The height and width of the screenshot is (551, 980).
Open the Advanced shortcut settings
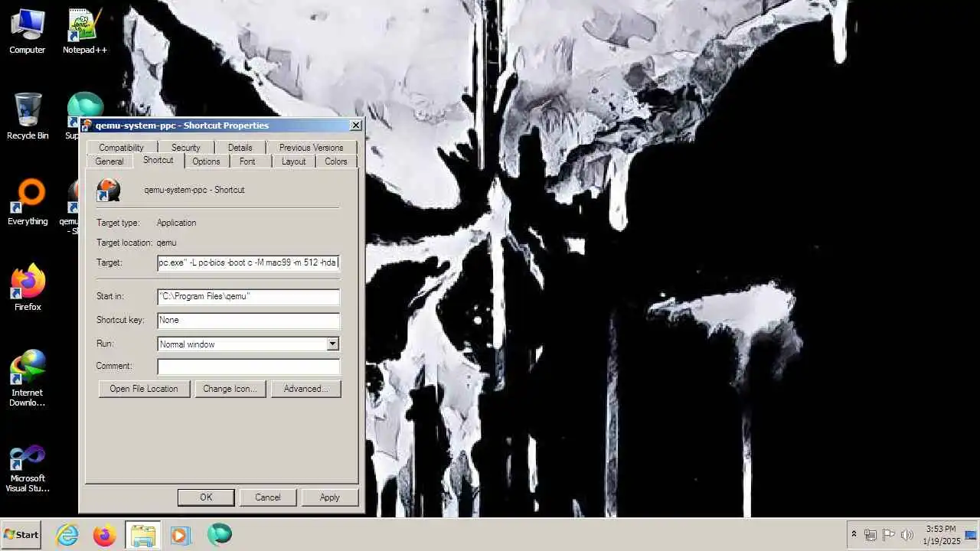(305, 389)
